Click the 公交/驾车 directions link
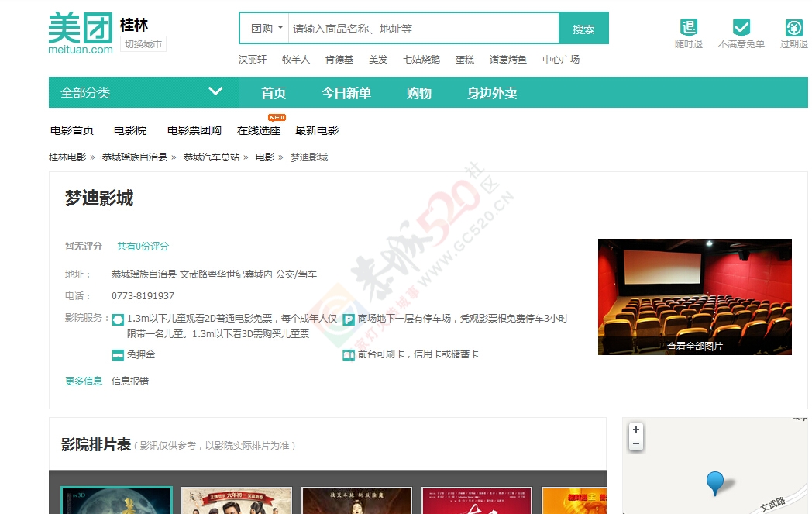812x514 pixels. (x=296, y=274)
